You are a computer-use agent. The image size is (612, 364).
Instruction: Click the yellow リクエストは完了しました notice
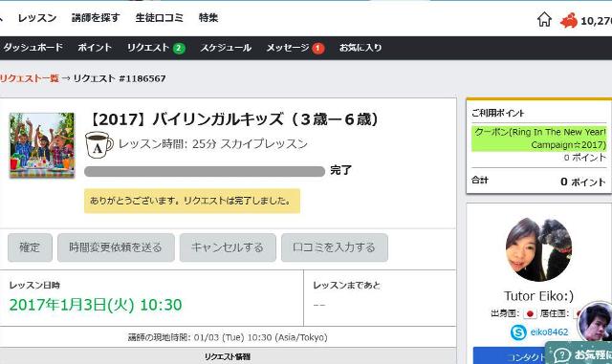192,201
